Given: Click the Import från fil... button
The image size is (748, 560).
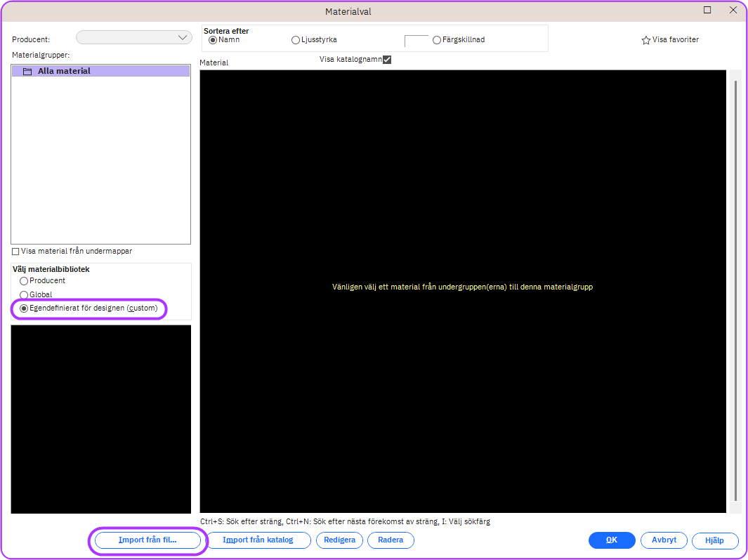Looking at the screenshot, I should point(147,540).
